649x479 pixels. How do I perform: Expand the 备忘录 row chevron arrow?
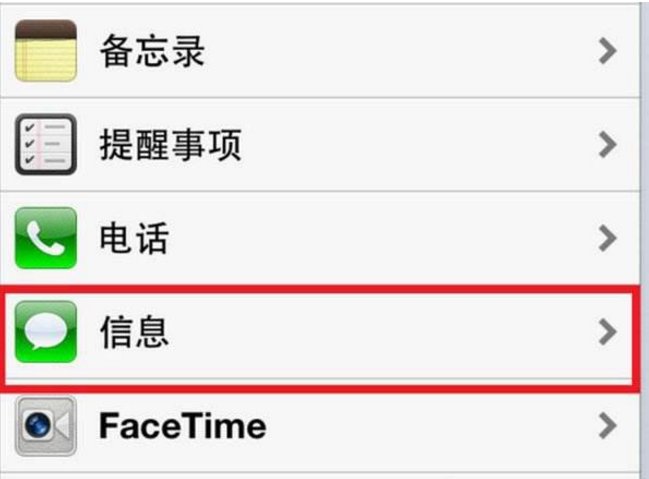606,51
